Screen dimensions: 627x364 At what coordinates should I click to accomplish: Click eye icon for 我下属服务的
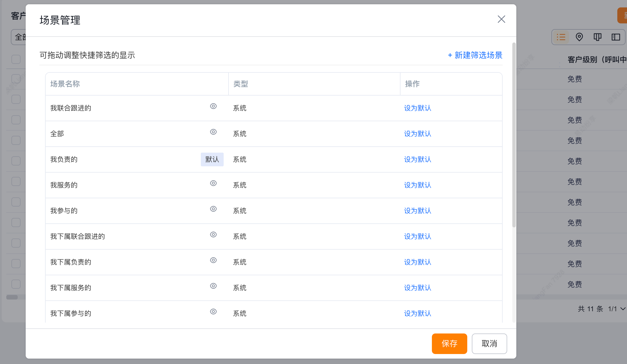tap(213, 286)
